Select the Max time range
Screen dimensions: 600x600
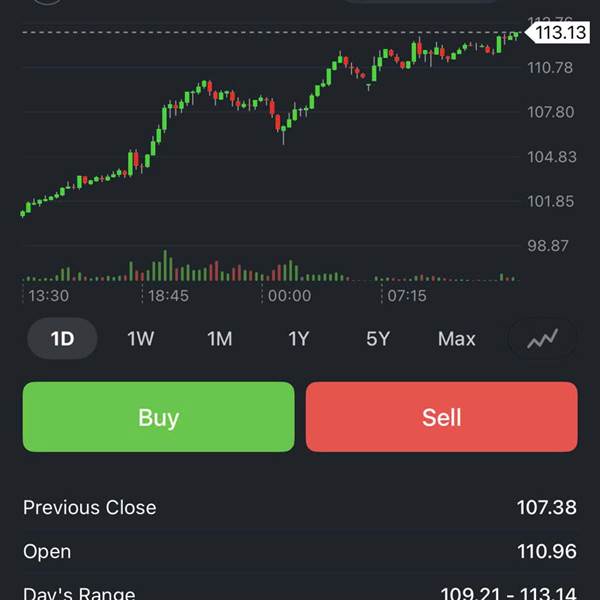pos(456,339)
